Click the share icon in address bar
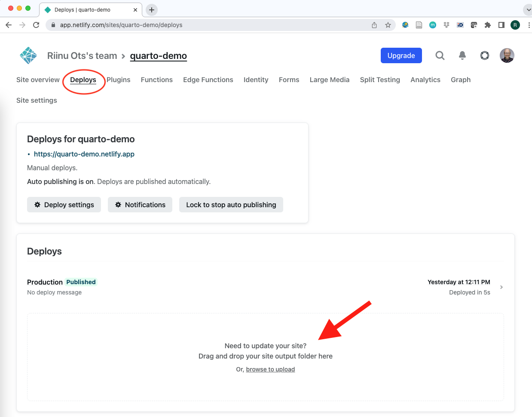This screenshot has height=417, width=532. pyautogui.click(x=374, y=25)
